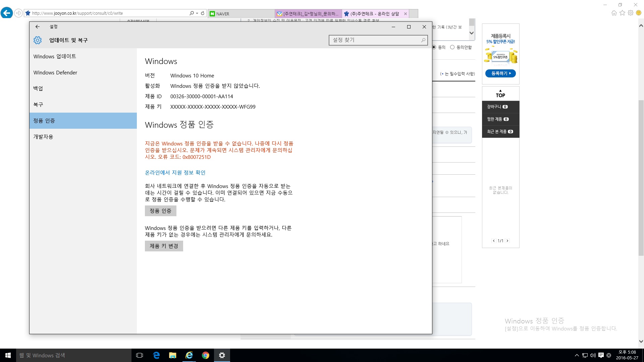This screenshot has width=644, height=362.
Task: Click the red error text with code 0x8007251D
Action: tap(219, 150)
